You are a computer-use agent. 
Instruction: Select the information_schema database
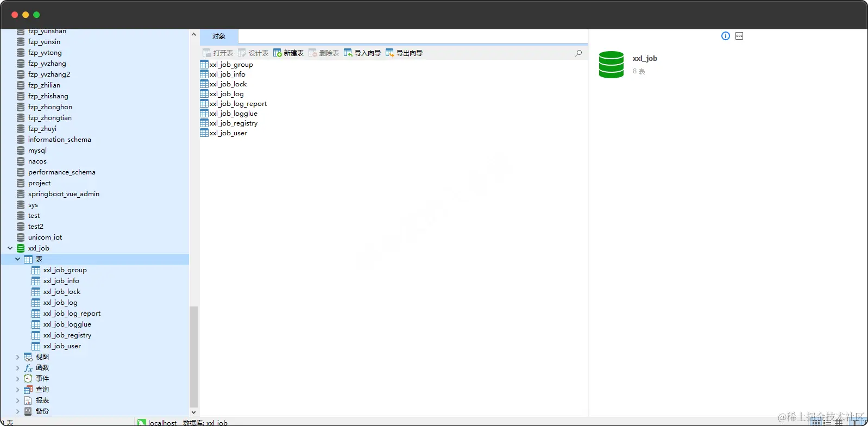click(x=60, y=140)
